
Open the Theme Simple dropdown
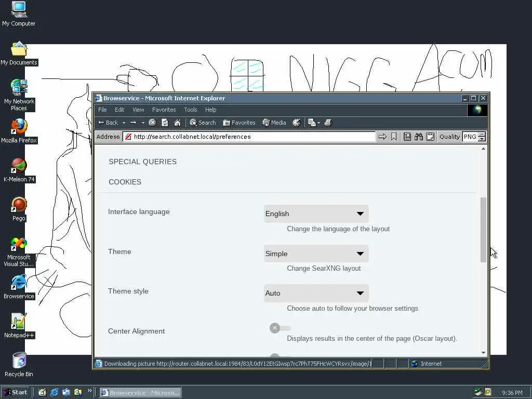point(316,254)
